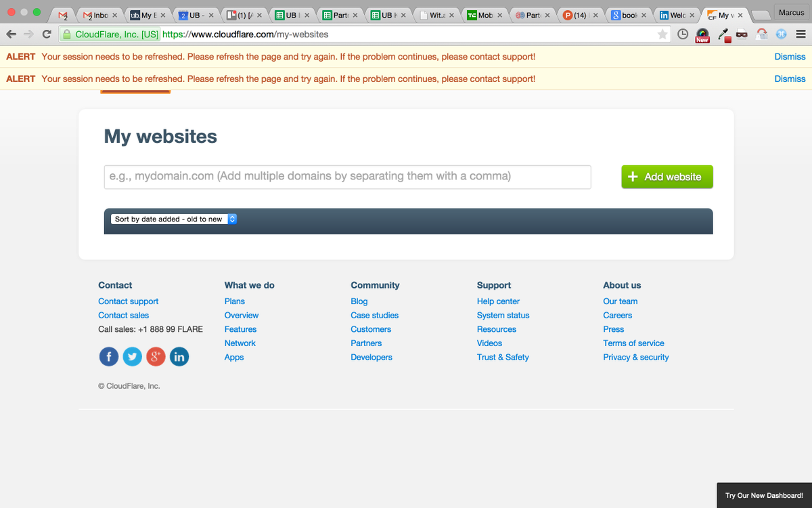The image size is (812, 508).
Task: Click the My websites heading
Action: [x=160, y=136]
